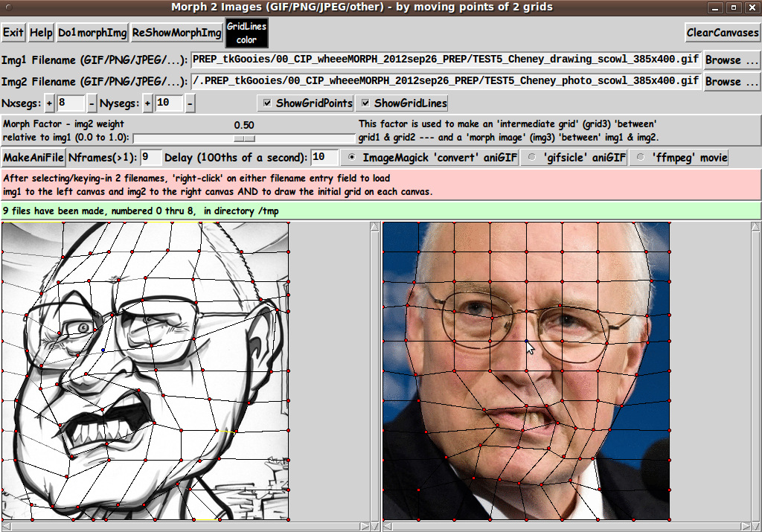Click into Img1 Filename entry field
Screen dimensions: 762x532
[446, 60]
